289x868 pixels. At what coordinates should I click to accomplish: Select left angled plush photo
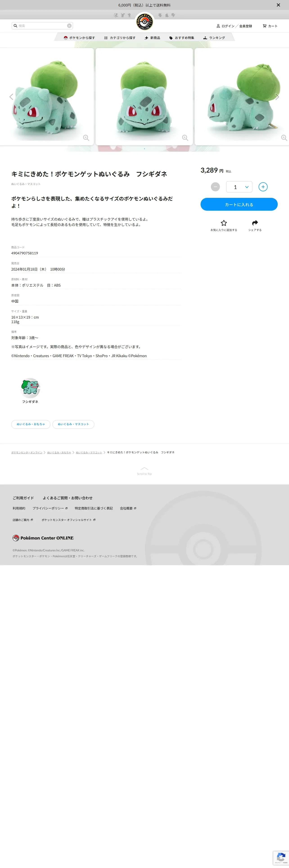click(47, 97)
